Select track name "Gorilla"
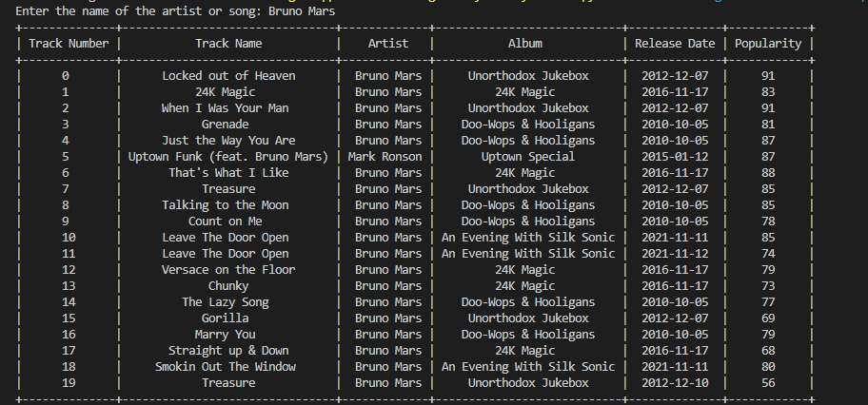868x405 pixels. coord(226,318)
